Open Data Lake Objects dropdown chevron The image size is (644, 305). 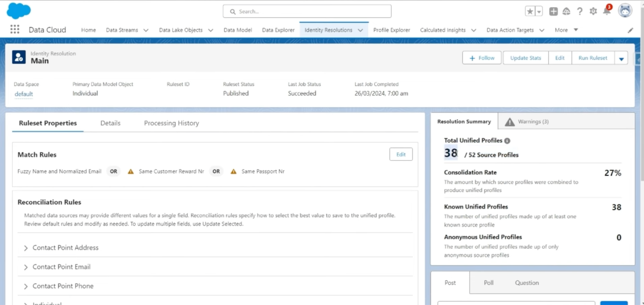click(x=211, y=30)
